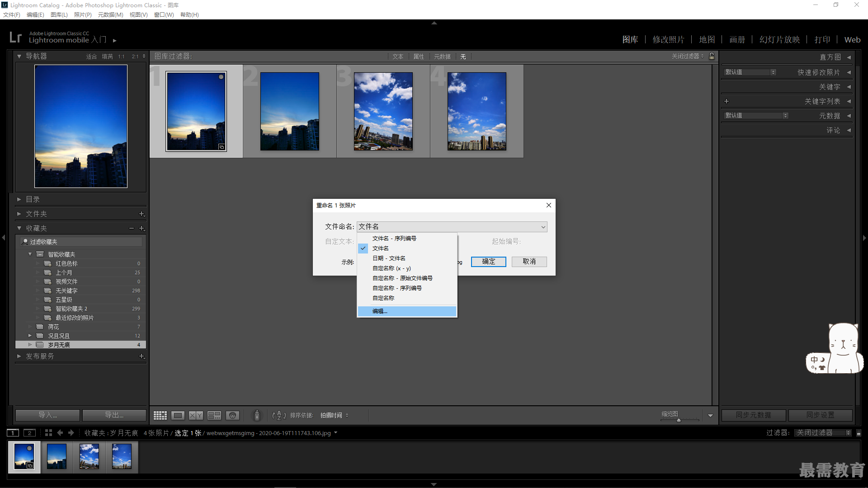Open the file naming (文件命名) dropdown
The image size is (868, 488).
click(x=452, y=227)
